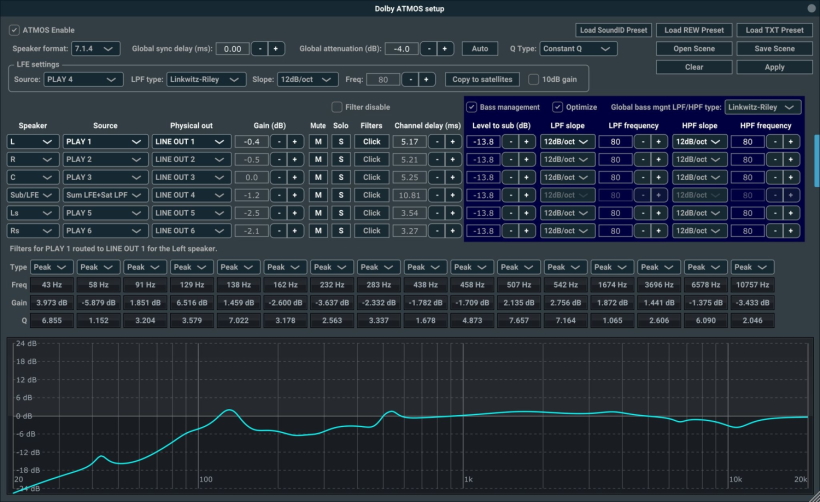820x502 pixels.
Task: Change the C speaker selection dropdown
Action: 32,177
